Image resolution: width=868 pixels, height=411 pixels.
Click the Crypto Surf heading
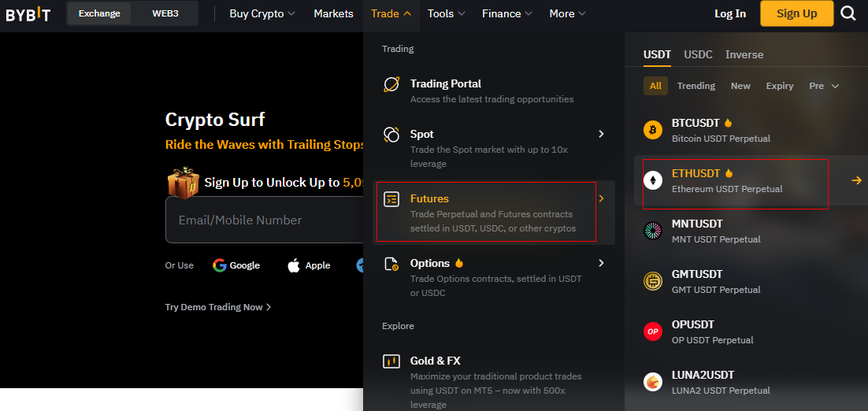[215, 120]
